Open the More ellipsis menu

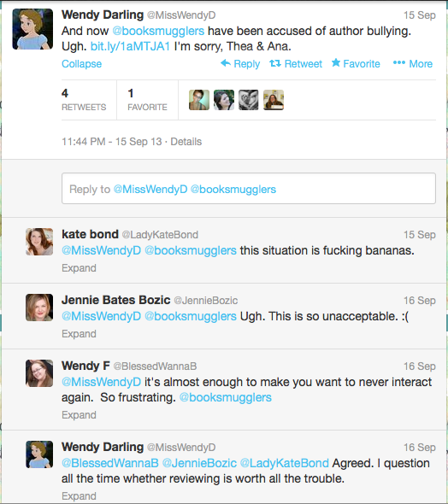coord(399,62)
